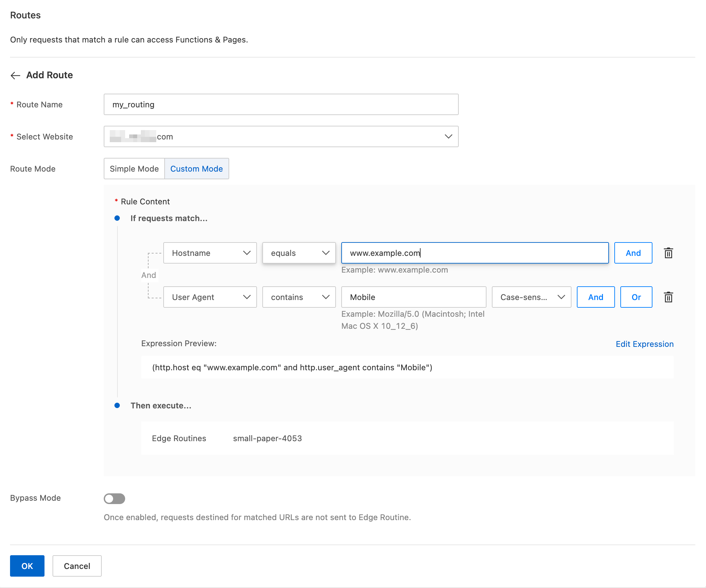Toggle the Bypass Mode switch

pos(114,498)
